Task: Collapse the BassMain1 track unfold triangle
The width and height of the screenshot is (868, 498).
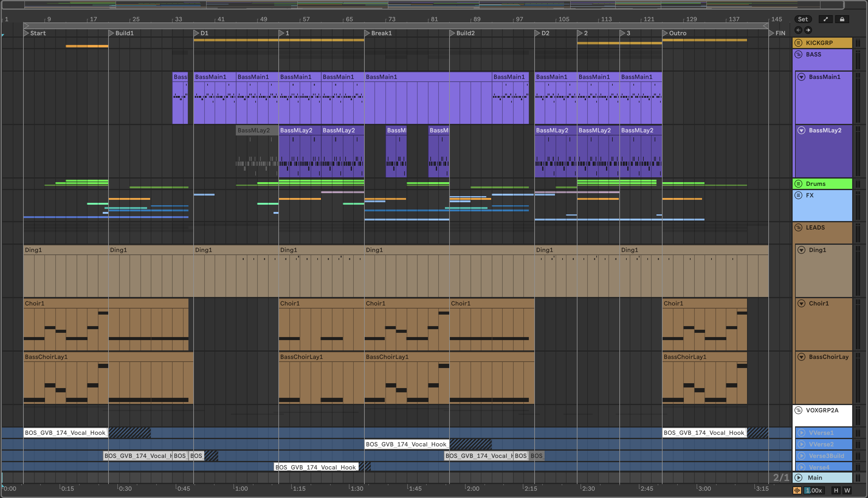Action: [x=802, y=77]
